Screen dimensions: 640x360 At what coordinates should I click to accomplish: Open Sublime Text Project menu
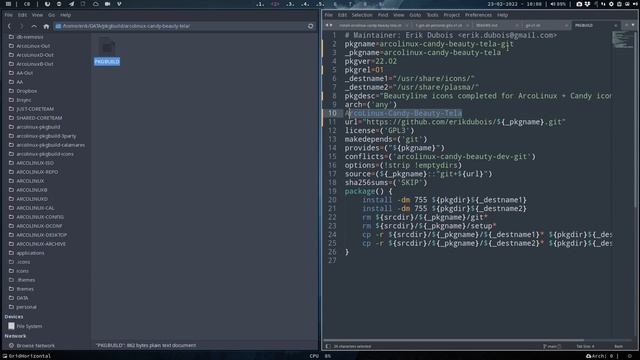coord(451,15)
